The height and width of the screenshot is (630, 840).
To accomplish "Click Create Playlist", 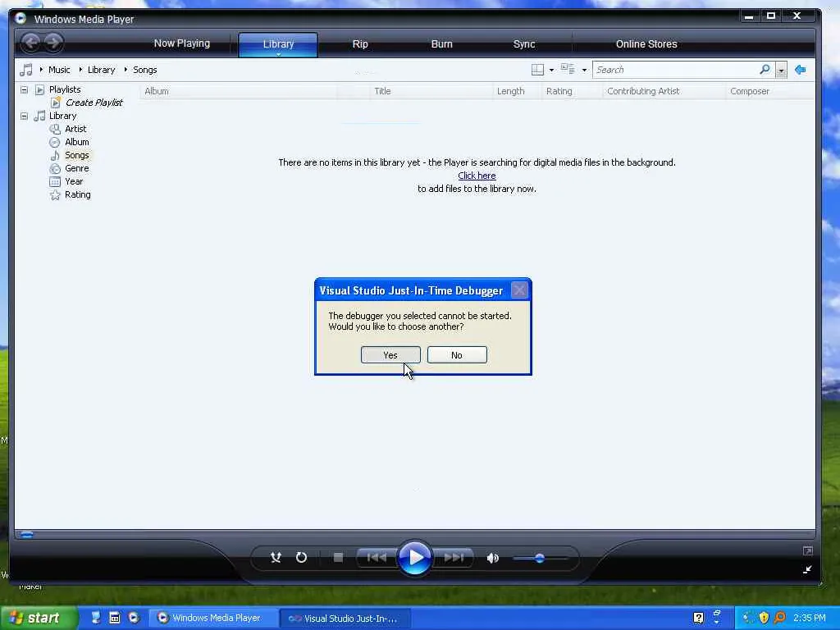I will [x=94, y=103].
